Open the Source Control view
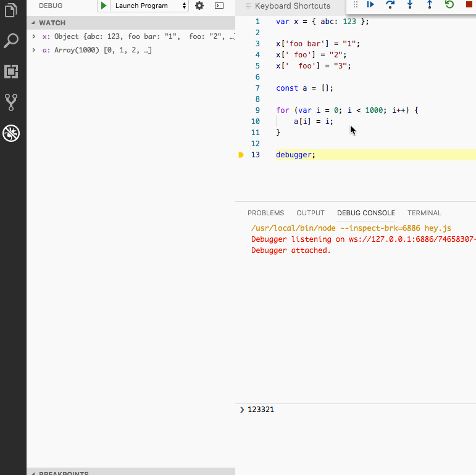Image resolution: width=476 pixels, height=475 pixels. pyautogui.click(x=11, y=102)
